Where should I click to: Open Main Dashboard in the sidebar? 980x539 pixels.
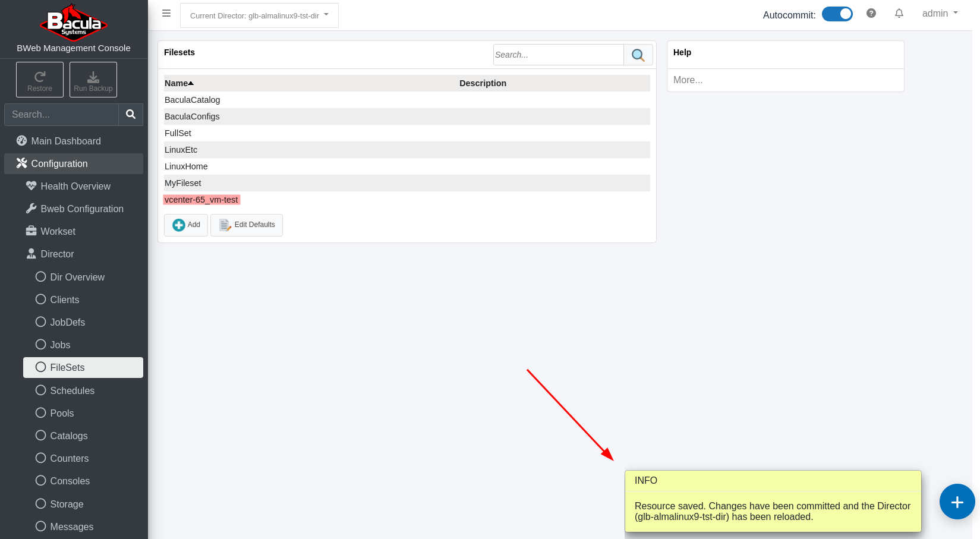66,141
